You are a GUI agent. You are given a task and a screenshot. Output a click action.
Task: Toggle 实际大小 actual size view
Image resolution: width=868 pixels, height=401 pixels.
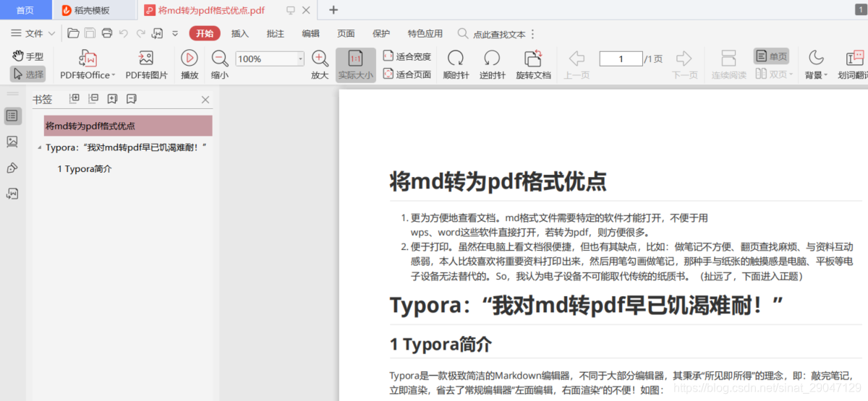[356, 65]
